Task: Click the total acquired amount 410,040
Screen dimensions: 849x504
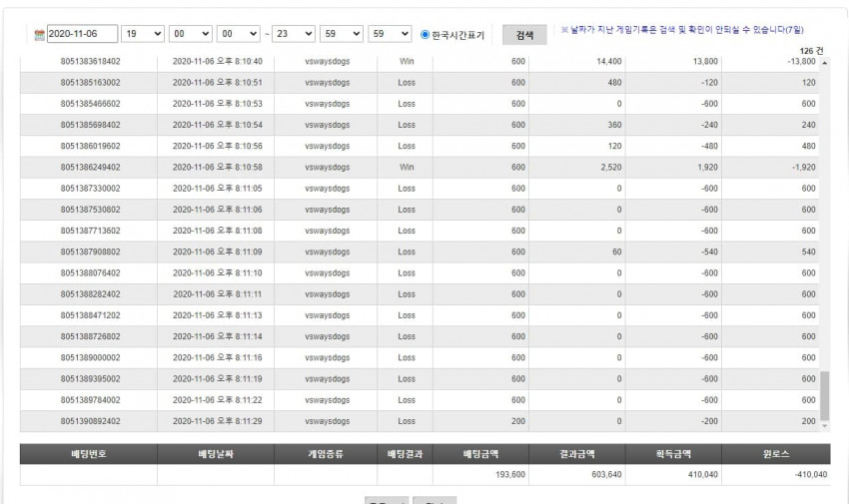Action: pos(703,475)
